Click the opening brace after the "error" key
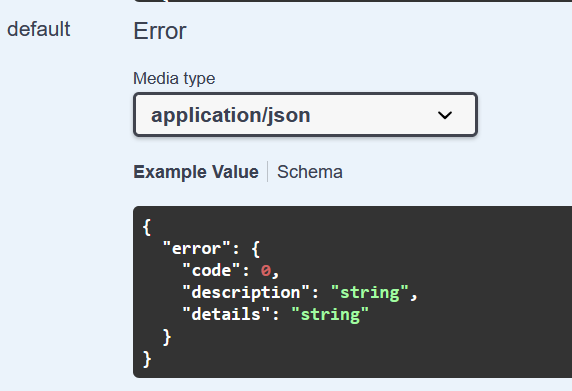 [x=255, y=249]
